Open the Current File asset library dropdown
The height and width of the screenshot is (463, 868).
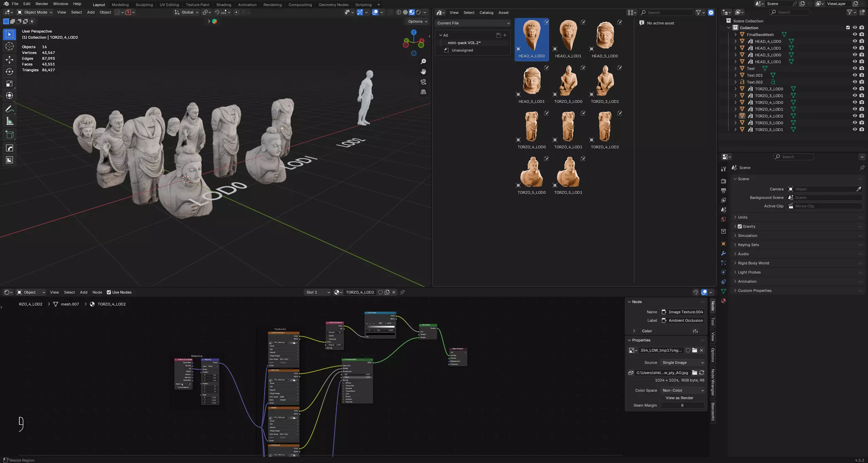[x=472, y=23]
